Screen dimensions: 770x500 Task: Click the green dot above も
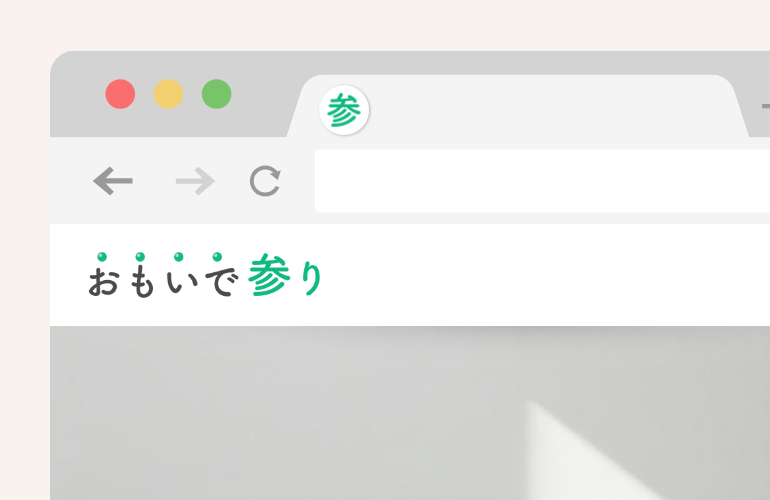tap(140, 257)
